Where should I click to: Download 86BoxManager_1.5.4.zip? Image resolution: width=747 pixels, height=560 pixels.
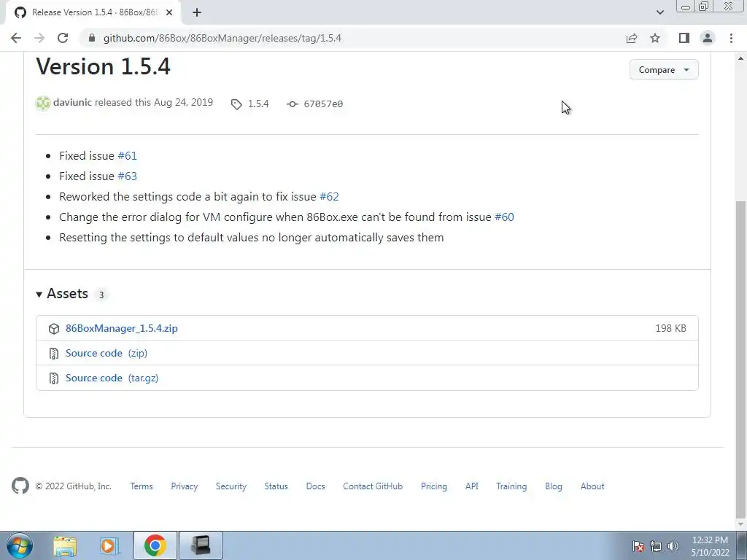click(122, 328)
